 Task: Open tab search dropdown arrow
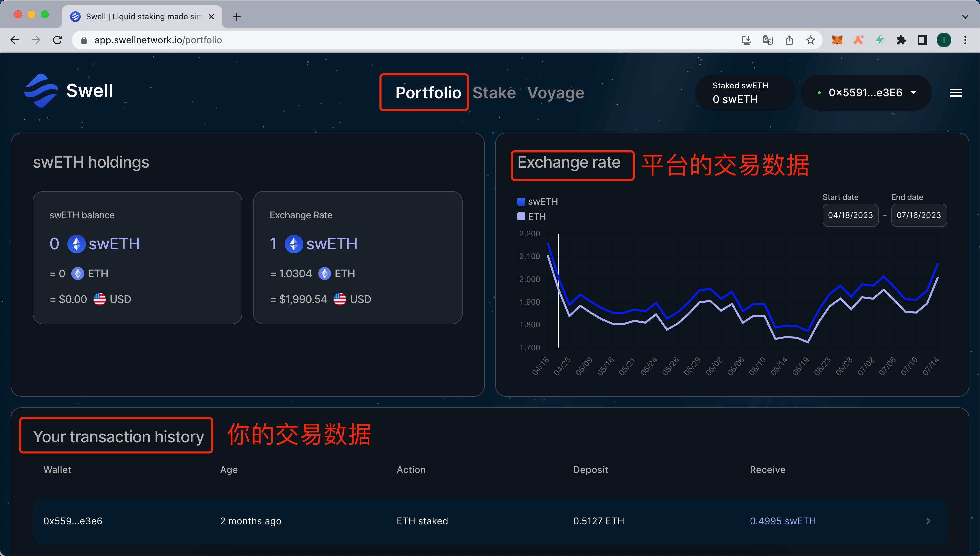click(x=965, y=16)
